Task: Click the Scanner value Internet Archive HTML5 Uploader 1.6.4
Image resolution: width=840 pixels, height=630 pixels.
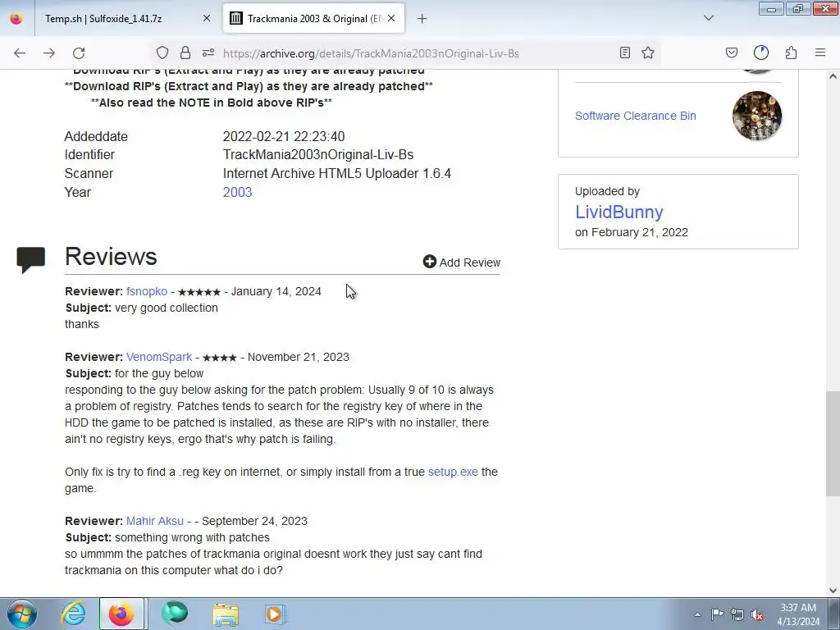Action: (x=337, y=174)
